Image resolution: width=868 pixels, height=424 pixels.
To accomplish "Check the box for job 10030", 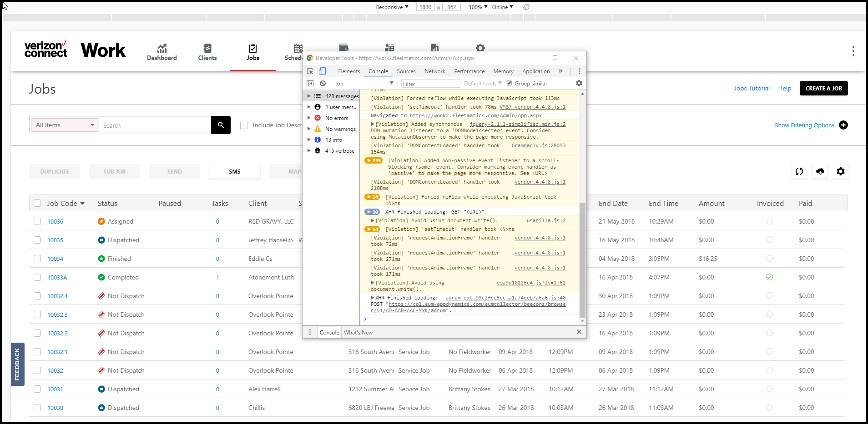I will coord(37,408).
